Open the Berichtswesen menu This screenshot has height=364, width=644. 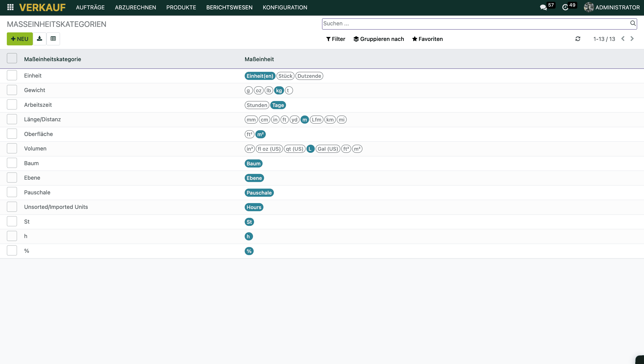(x=229, y=7)
